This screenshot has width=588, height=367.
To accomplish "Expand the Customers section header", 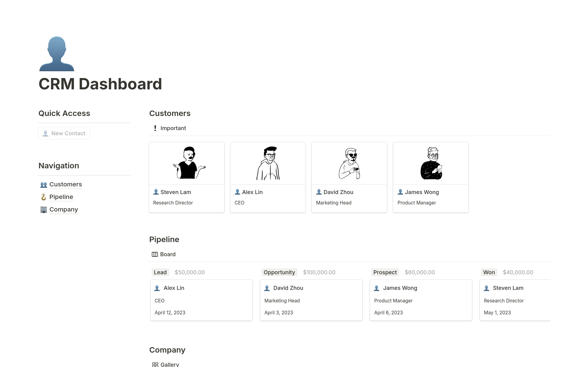I will tap(170, 113).
